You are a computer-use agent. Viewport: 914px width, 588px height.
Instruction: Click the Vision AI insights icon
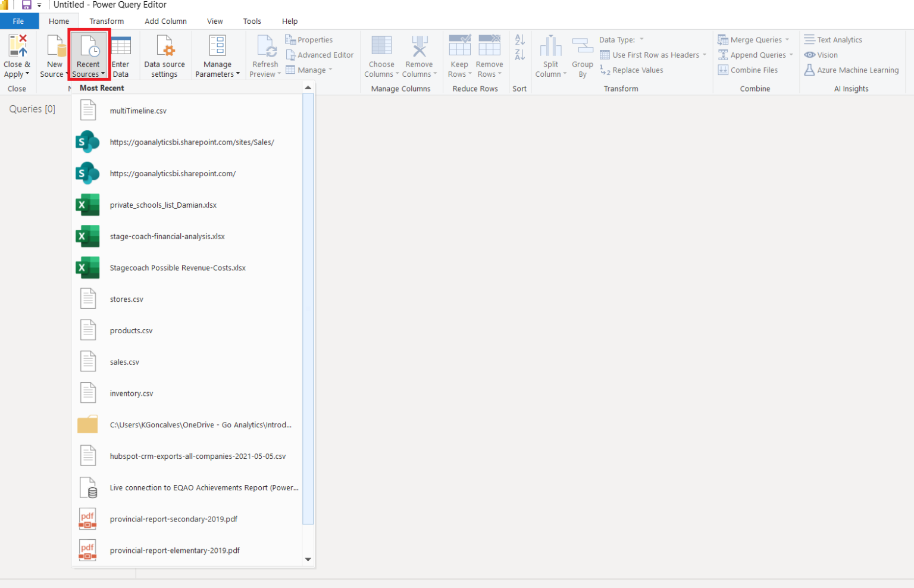809,55
